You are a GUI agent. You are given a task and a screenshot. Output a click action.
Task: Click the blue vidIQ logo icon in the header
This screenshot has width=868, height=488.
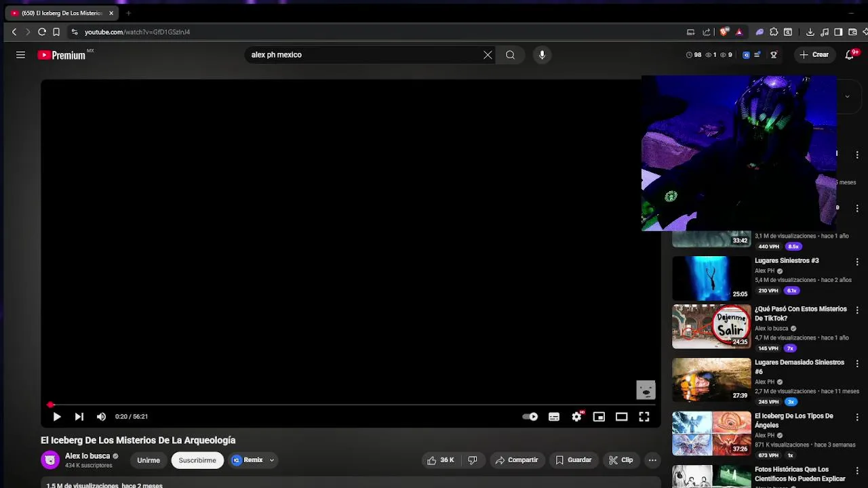tap(747, 55)
